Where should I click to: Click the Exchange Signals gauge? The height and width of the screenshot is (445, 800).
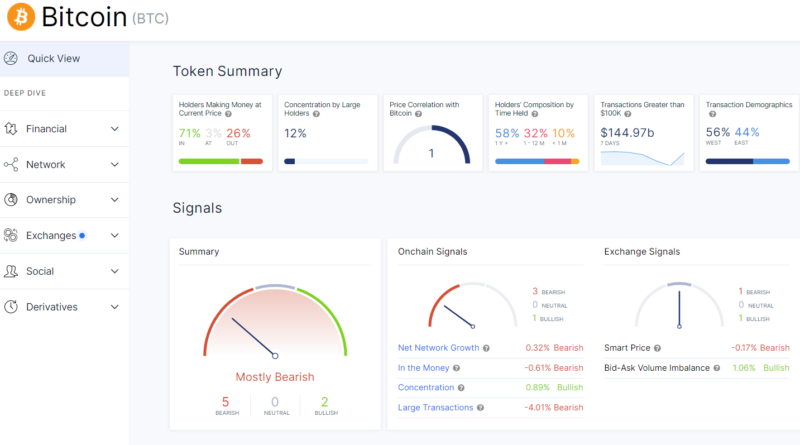click(x=679, y=305)
